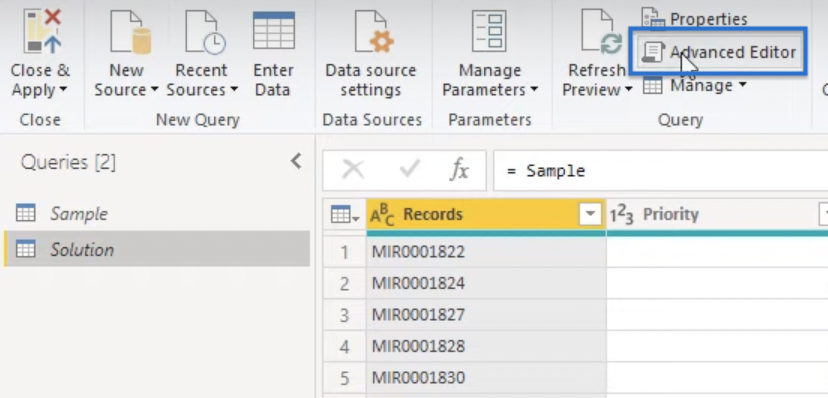The height and width of the screenshot is (398, 828).
Task: Click the Sample query table icon
Action: tap(26, 213)
